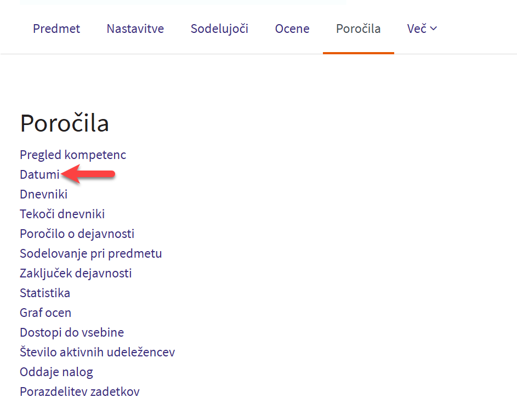Open the Predmet tab

coord(56,29)
